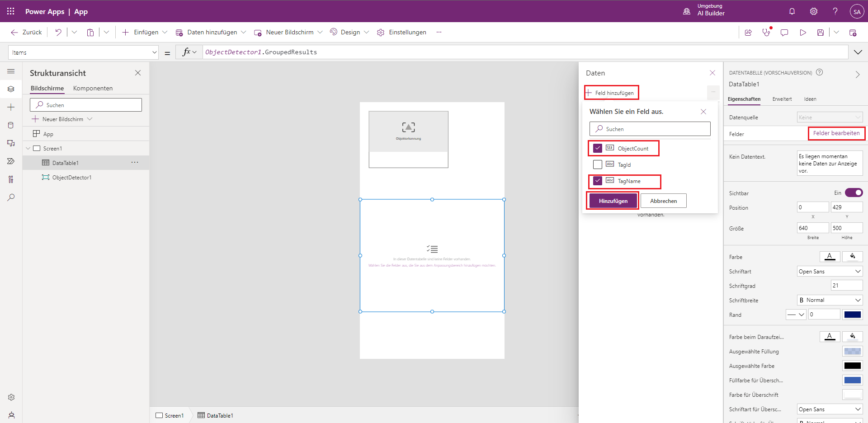Image resolution: width=868 pixels, height=423 pixels.
Task: Close the Daten panel
Action: click(712, 73)
